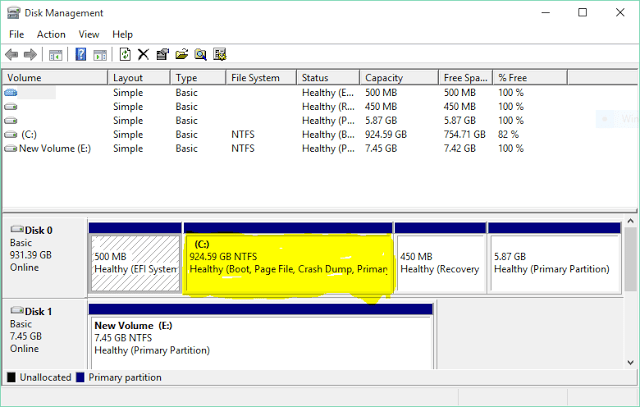640x407 pixels.
Task: Select the drive icon of the 5.87 GB volume
Action: 11,120
